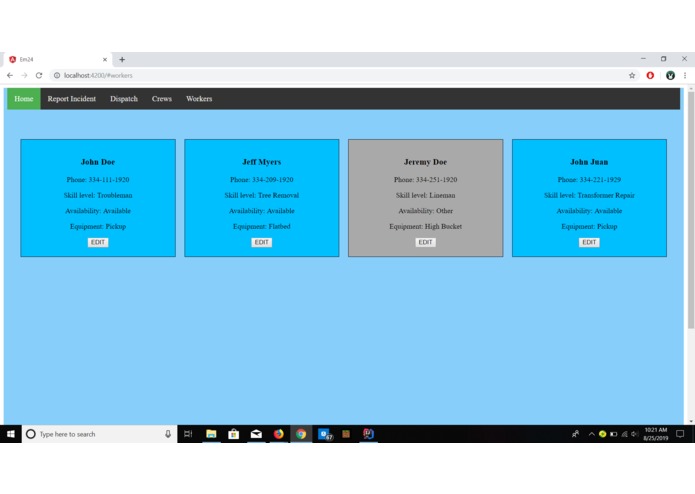Open Outlook from the taskbar

click(325, 434)
